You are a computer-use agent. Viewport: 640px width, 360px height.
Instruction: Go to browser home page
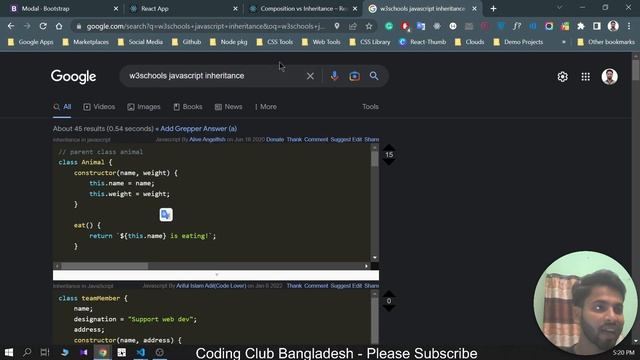59,26
